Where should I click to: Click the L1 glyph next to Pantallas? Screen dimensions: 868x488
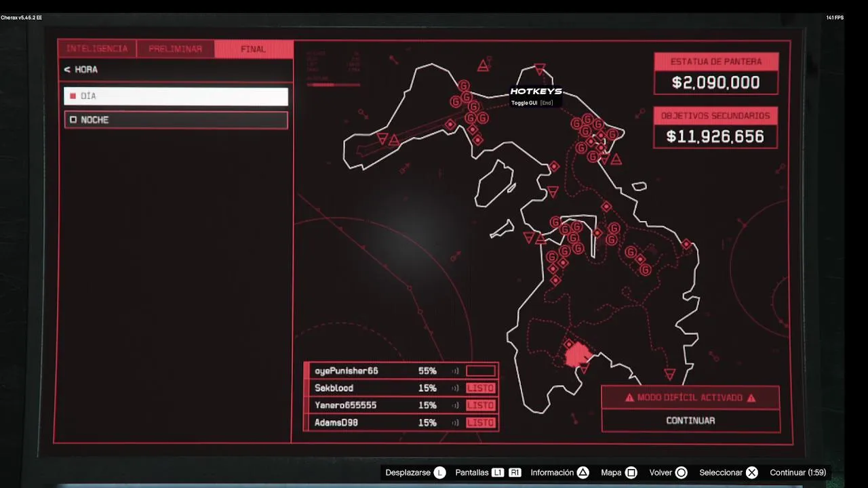coord(498,472)
